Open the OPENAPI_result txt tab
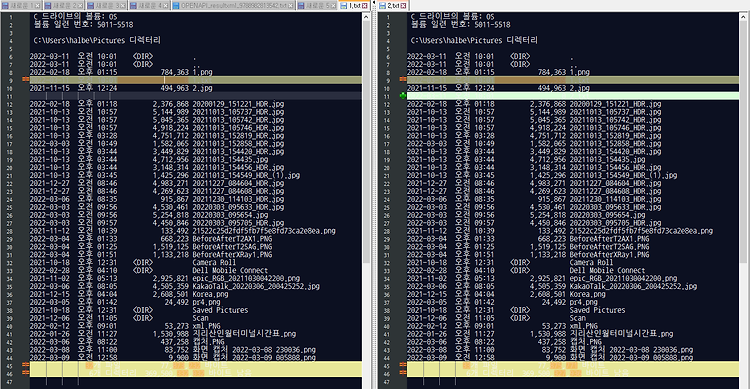Viewport: 750px width, 389px height. tap(233, 5)
